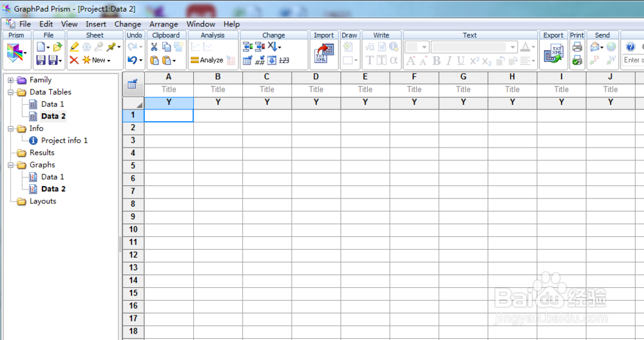Import data with the TXT XML import icon

click(324, 54)
